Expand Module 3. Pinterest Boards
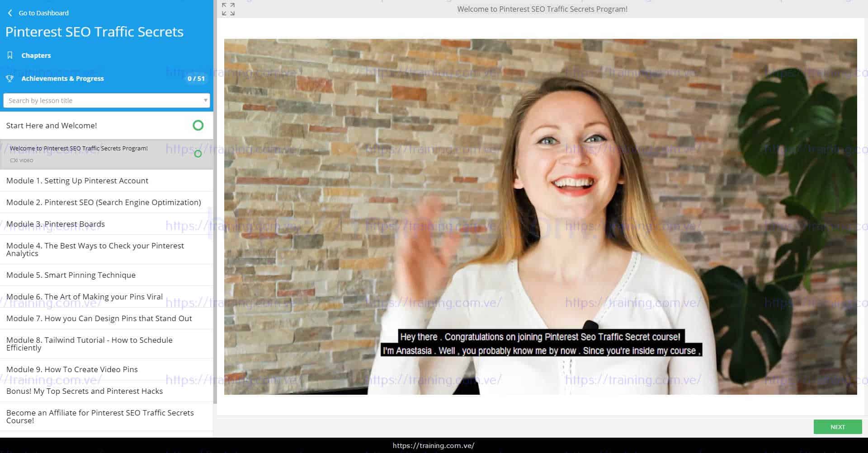The width and height of the screenshot is (868, 453). (x=106, y=224)
